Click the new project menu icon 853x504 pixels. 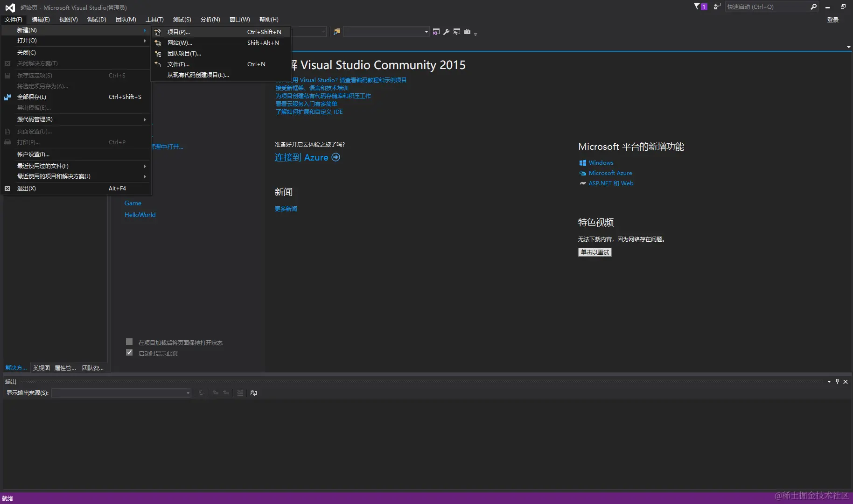click(158, 32)
